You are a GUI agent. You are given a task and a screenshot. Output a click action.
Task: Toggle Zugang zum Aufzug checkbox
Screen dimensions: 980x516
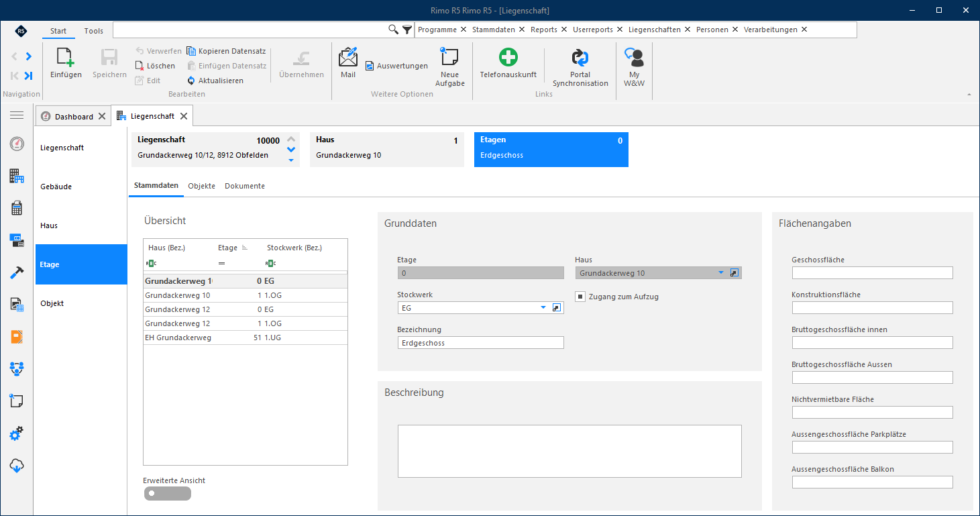[581, 297]
